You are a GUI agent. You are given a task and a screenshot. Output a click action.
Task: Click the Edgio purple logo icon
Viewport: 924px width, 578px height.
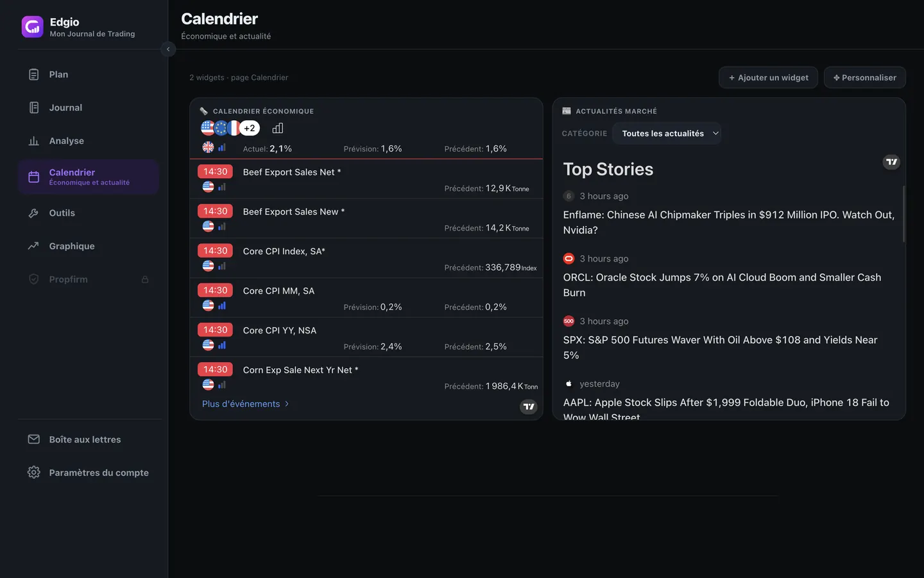32,27
